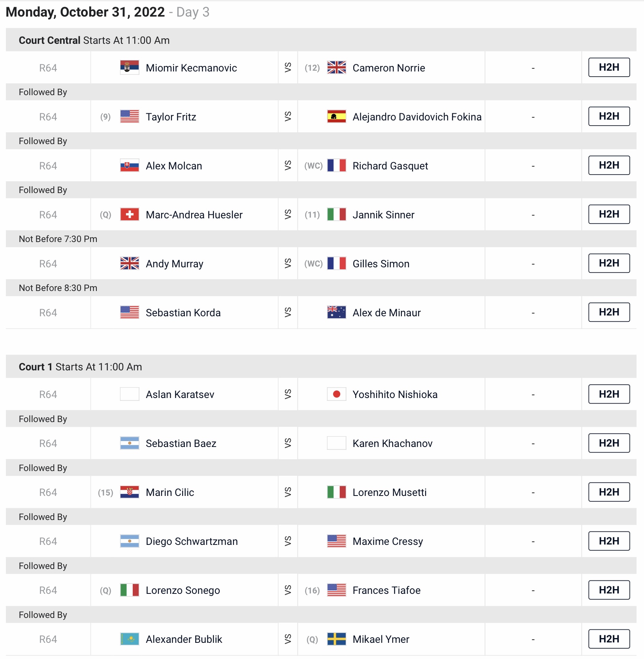
Task: Open H2H for Murray vs Simon match
Action: 609,263
